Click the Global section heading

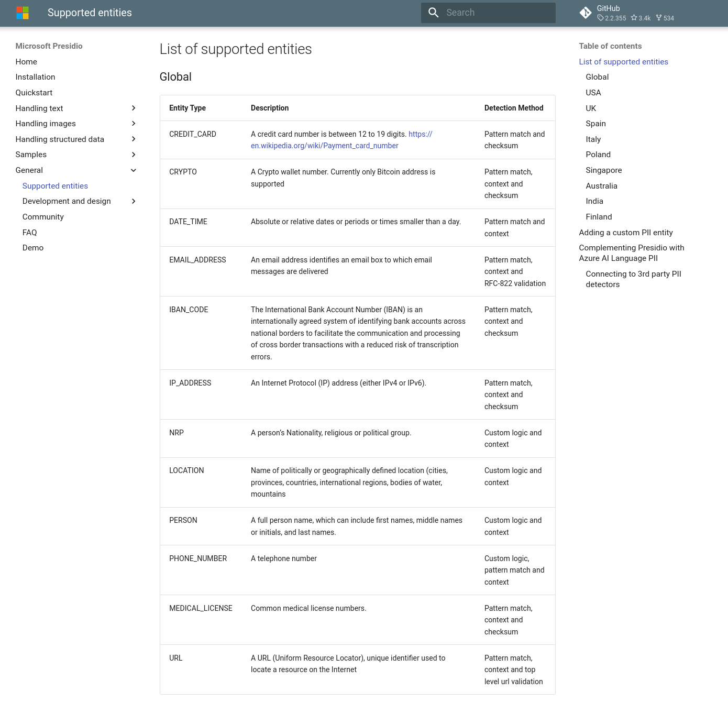pyautogui.click(x=175, y=77)
